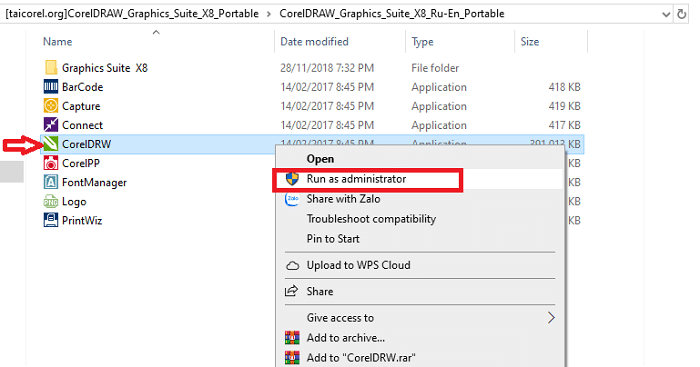Select the CorelPP camera icon
Image resolution: width=700 pixels, height=367 pixels.
click(50, 163)
